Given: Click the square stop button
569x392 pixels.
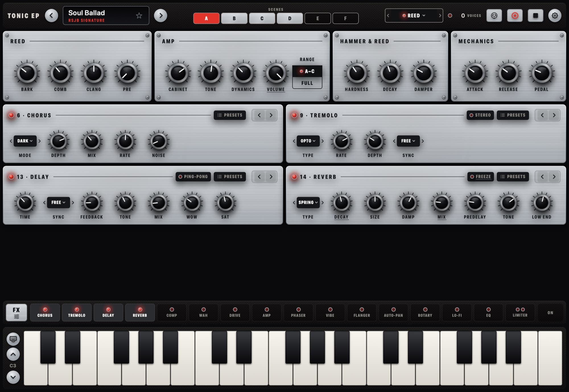Looking at the screenshot, I should point(535,15).
